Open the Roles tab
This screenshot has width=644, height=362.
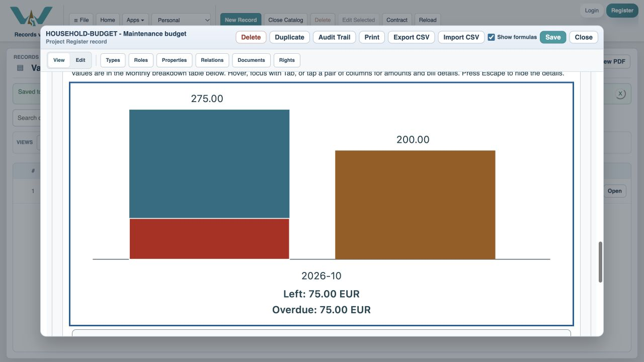tap(141, 60)
